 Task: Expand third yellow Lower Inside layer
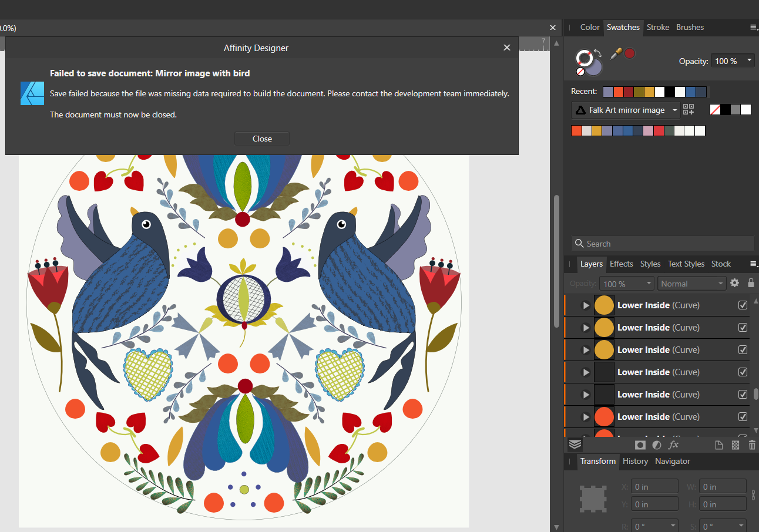586,350
